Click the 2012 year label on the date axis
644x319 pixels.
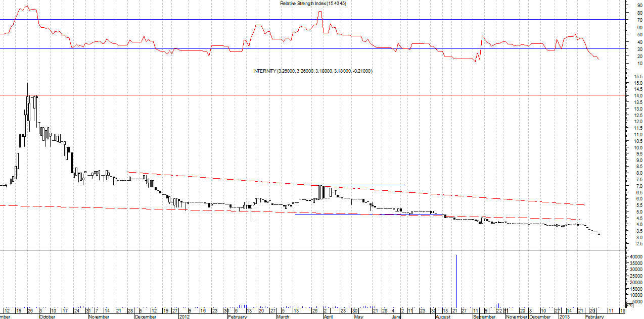183,317
